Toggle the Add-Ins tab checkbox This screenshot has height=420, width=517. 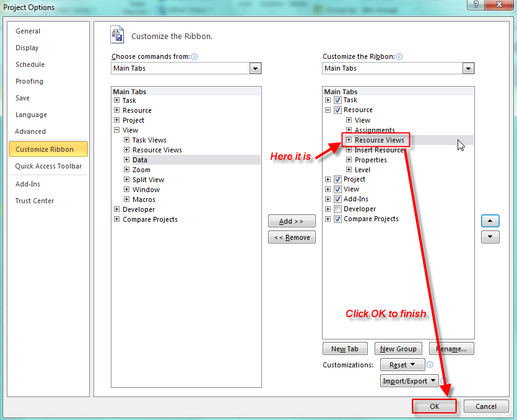tap(337, 199)
